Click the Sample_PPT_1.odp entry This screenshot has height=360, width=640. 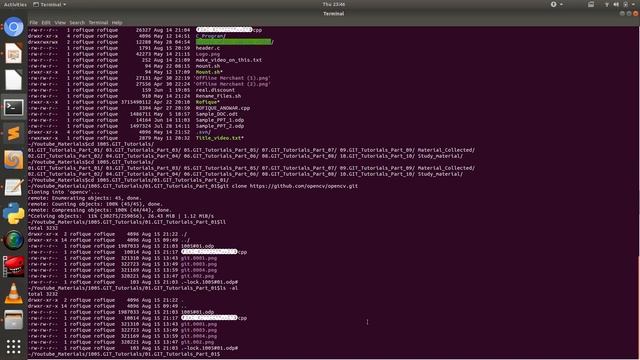point(220,120)
